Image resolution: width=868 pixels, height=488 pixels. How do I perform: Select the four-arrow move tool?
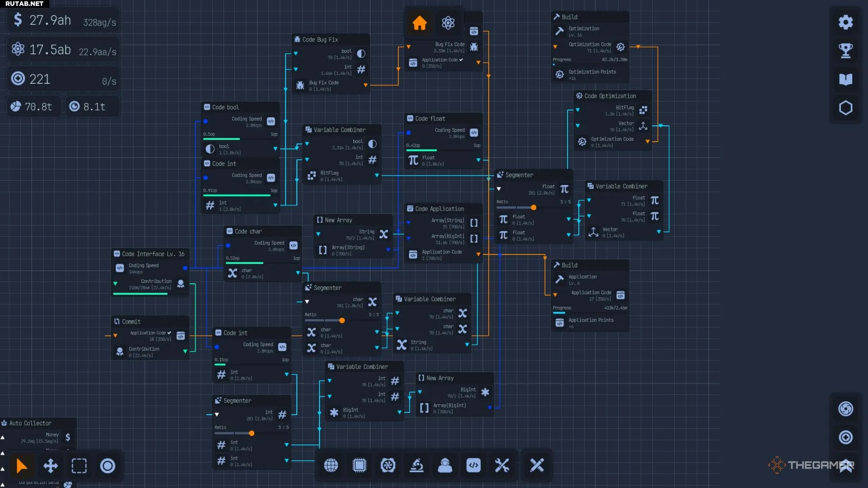(50, 465)
